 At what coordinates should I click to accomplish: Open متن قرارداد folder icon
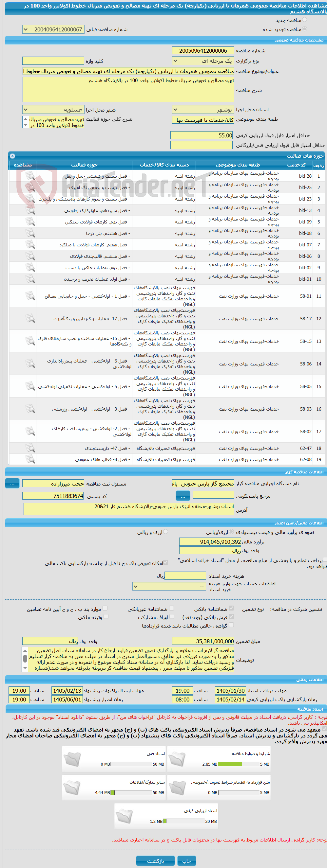[x=177, y=788]
